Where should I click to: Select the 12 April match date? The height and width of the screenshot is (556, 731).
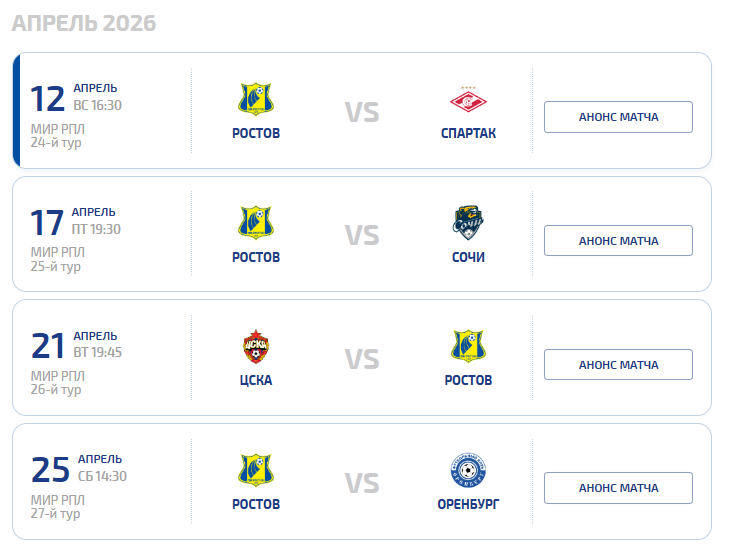click(48, 99)
